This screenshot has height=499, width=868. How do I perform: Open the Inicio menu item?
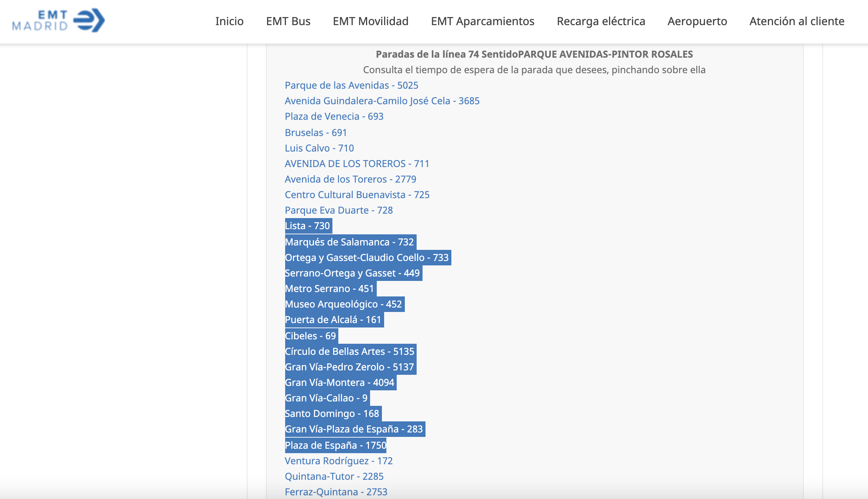pyautogui.click(x=229, y=21)
